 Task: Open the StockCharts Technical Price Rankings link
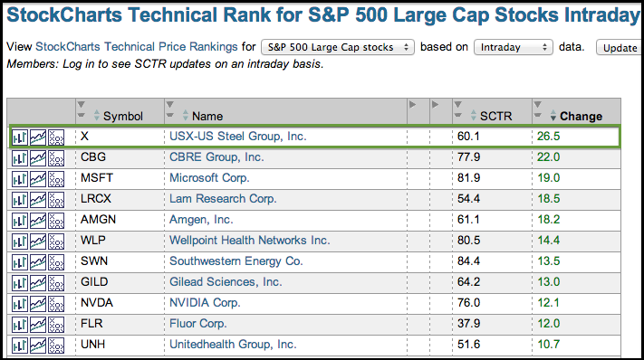click(x=137, y=47)
